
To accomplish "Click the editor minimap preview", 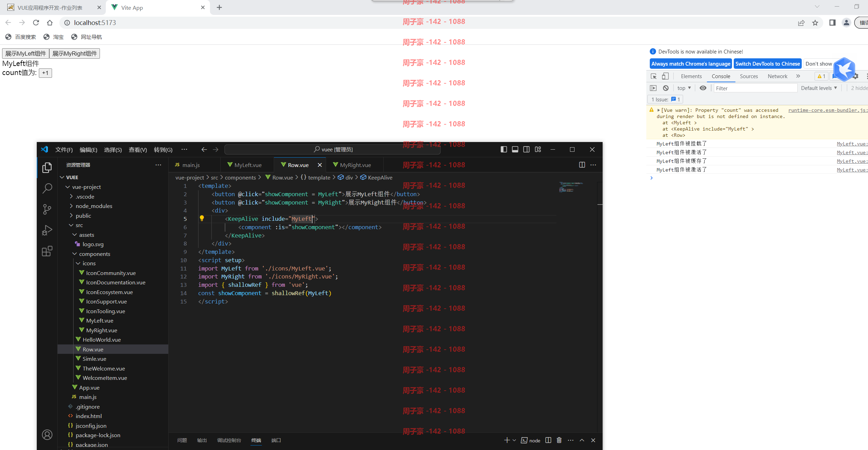I will pos(571,187).
